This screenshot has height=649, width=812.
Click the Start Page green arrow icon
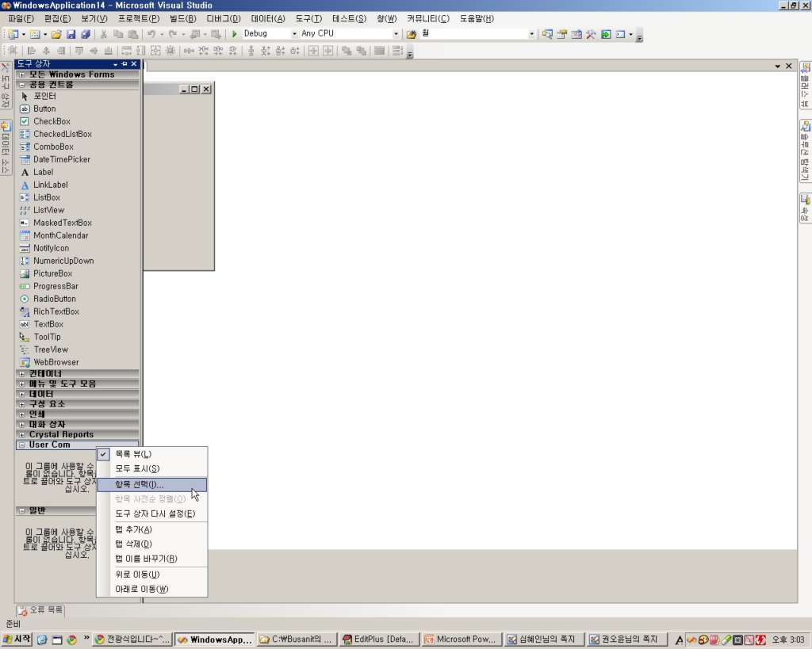(605, 34)
